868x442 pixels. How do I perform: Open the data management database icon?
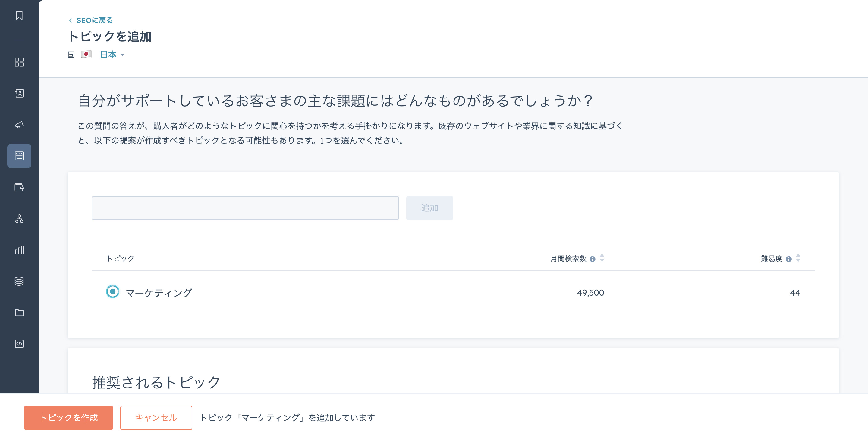pyautogui.click(x=19, y=281)
